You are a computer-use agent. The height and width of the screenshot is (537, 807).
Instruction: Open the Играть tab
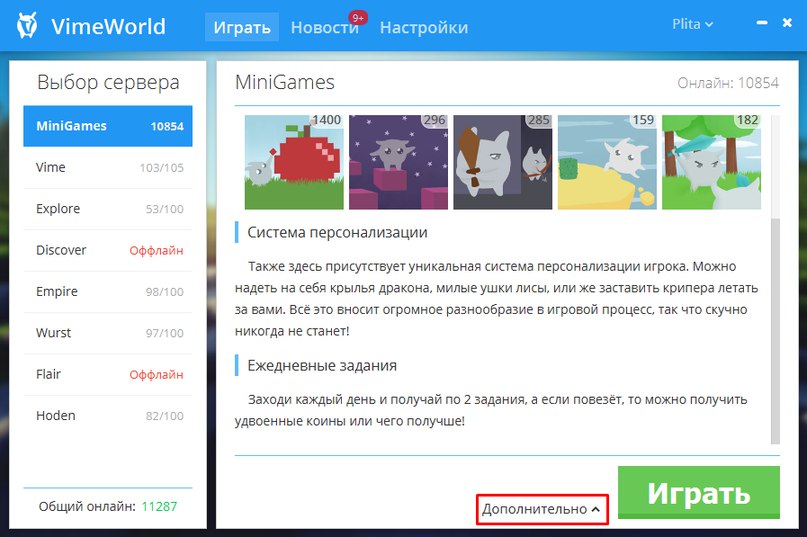tap(242, 27)
